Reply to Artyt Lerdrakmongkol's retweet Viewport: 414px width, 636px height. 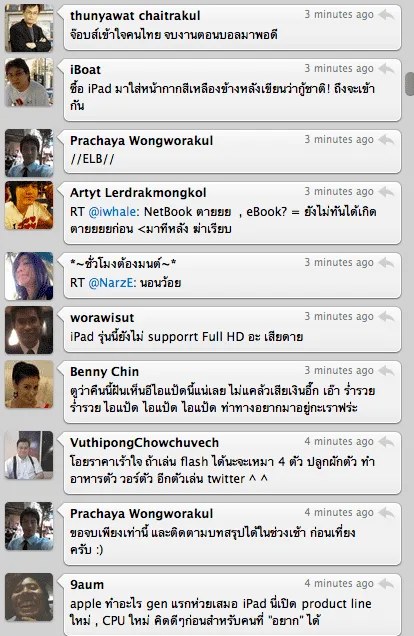(x=386, y=192)
